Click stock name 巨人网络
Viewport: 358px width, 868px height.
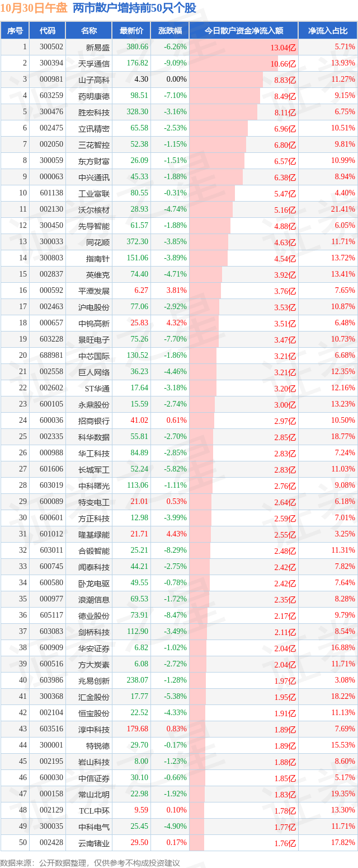point(94,372)
